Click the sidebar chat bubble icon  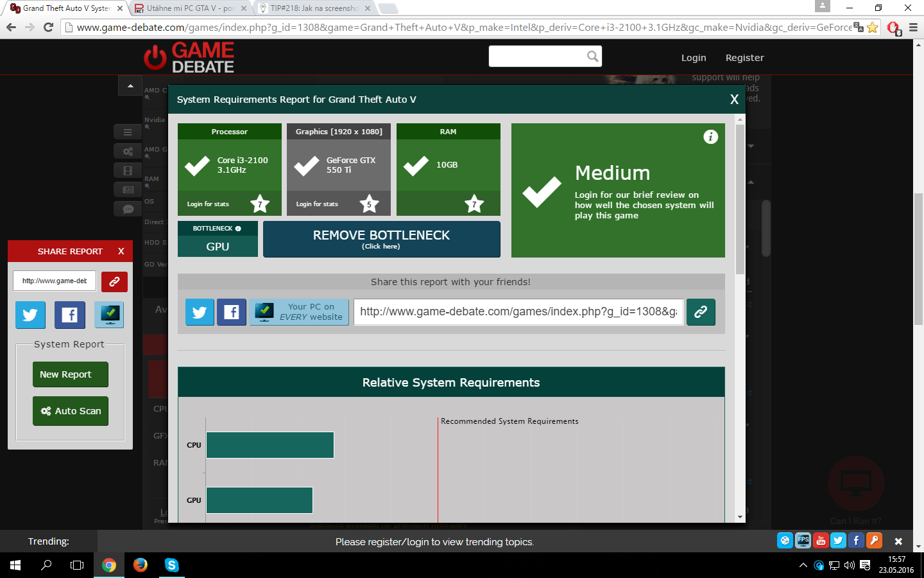coord(128,209)
